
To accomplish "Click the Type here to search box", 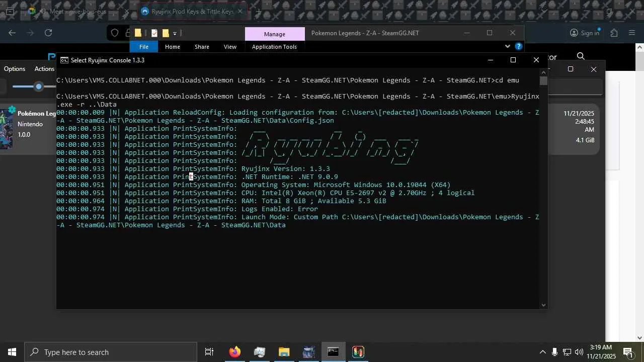I will point(111,352).
